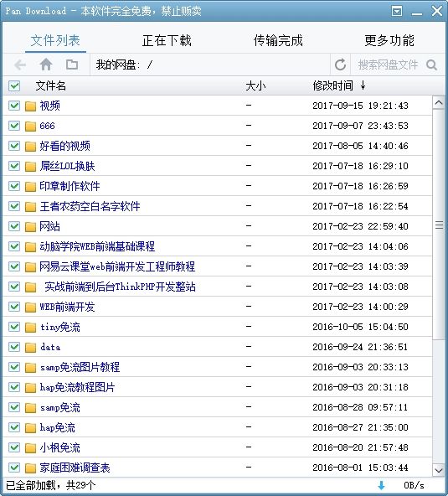Image resolution: width=448 pixels, height=496 pixels.
Task: Select the WEB前端开发 folder name
Action: (x=67, y=307)
